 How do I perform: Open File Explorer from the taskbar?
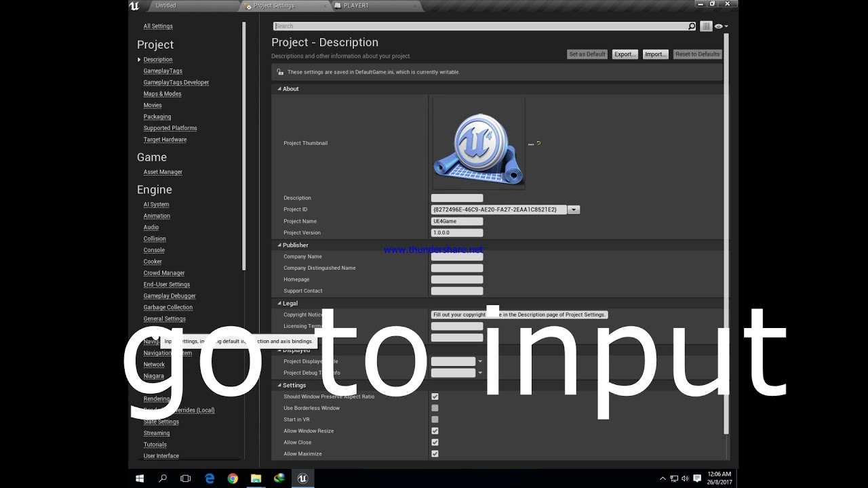coord(256,479)
